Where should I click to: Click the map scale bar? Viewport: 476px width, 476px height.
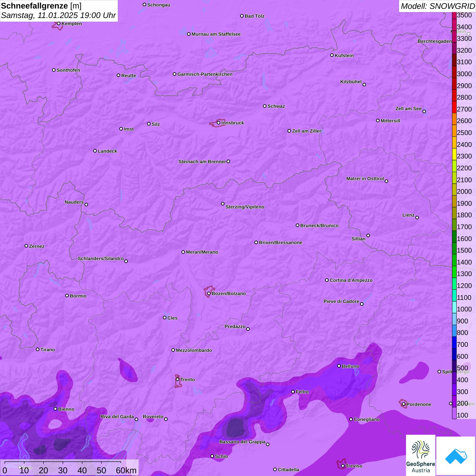pos(63,462)
